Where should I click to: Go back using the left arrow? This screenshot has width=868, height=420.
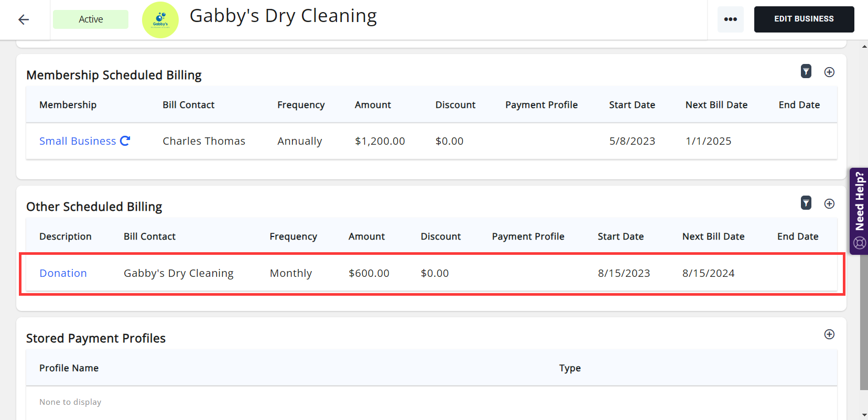pyautogui.click(x=24, y=19)
